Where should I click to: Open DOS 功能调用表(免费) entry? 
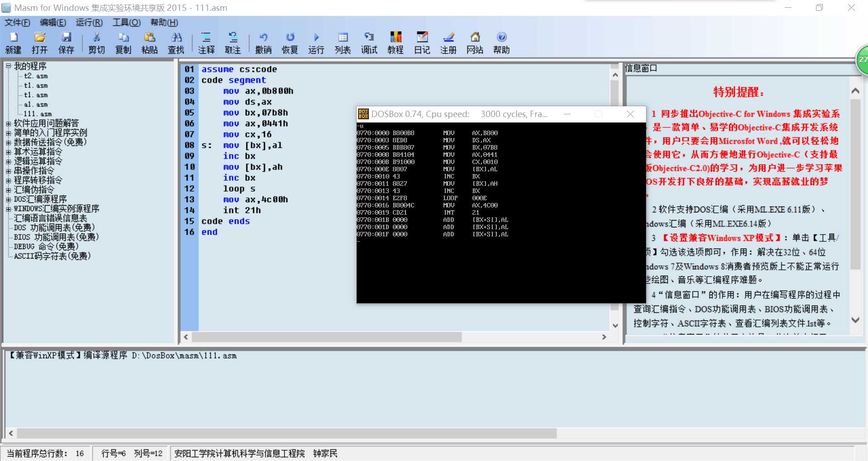(54, 228)
